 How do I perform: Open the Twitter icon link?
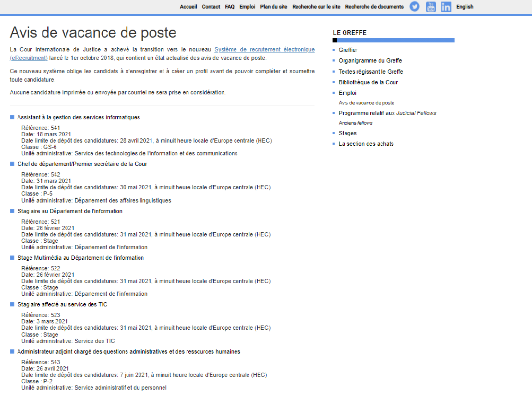[414, 6]
